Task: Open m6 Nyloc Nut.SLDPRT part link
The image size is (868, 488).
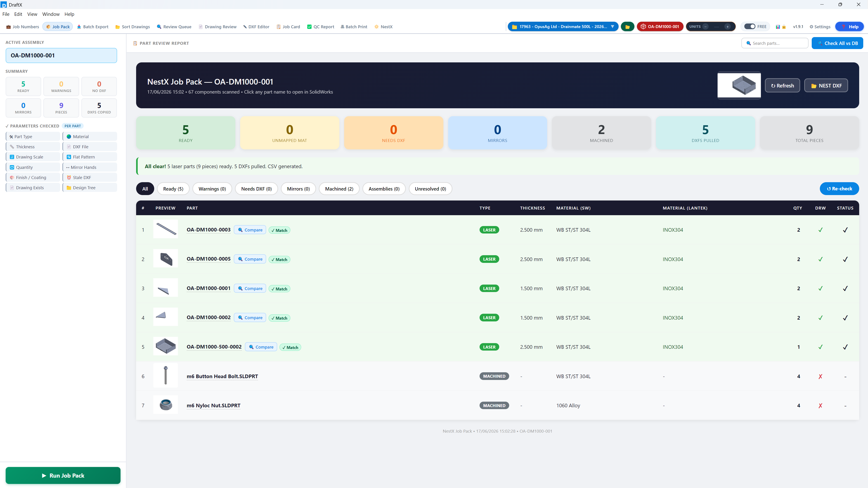Action: [x=214, y=405]
